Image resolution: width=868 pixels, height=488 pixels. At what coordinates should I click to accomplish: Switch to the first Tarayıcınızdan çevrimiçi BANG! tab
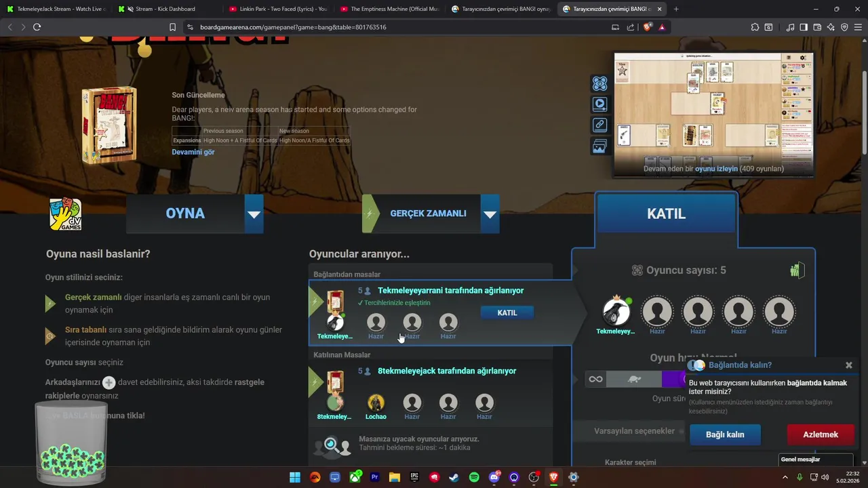coord(500,9)
